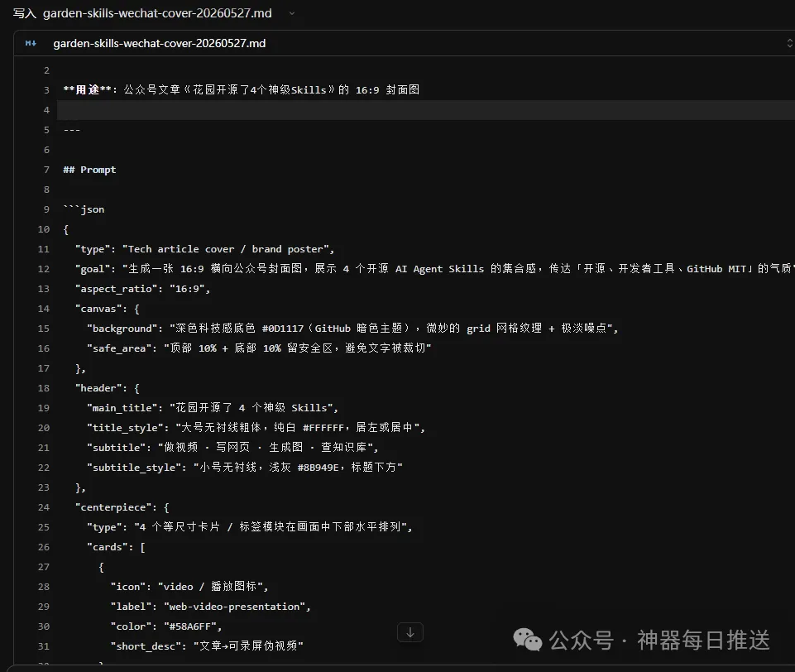This screenshot has height=672, width=795.
Task: Click the "safe_area" line
Action: (259, 348)
